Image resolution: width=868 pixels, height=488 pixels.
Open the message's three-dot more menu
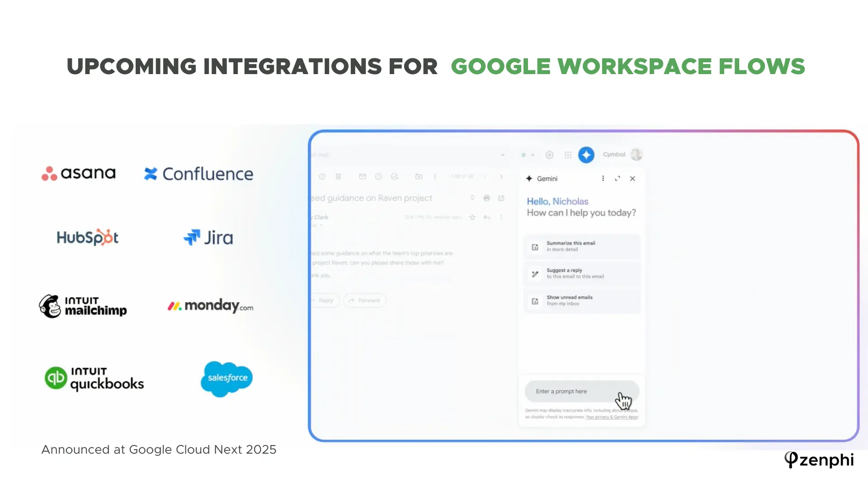tap(501, 217)
